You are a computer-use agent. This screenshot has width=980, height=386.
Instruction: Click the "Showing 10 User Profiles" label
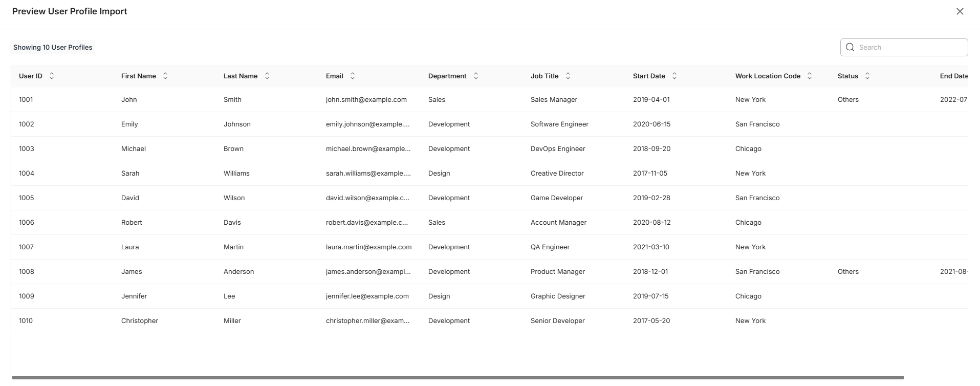tap(53, 47)
